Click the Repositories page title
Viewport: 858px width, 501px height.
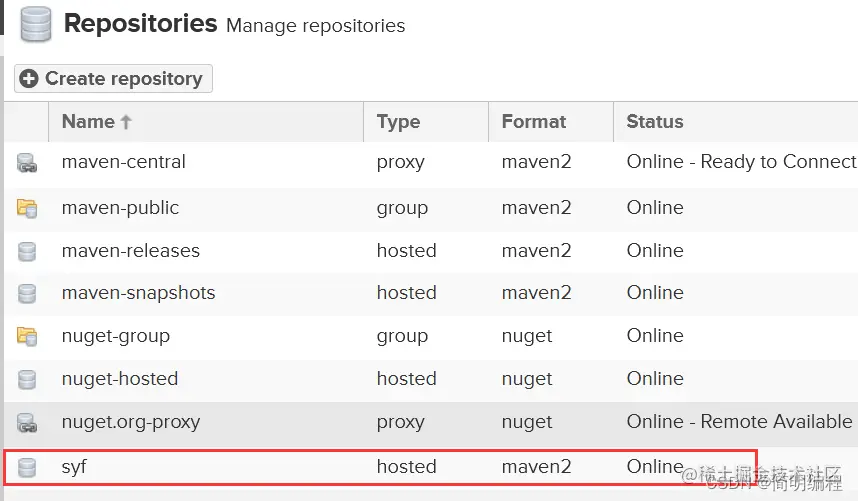[141, 24]
